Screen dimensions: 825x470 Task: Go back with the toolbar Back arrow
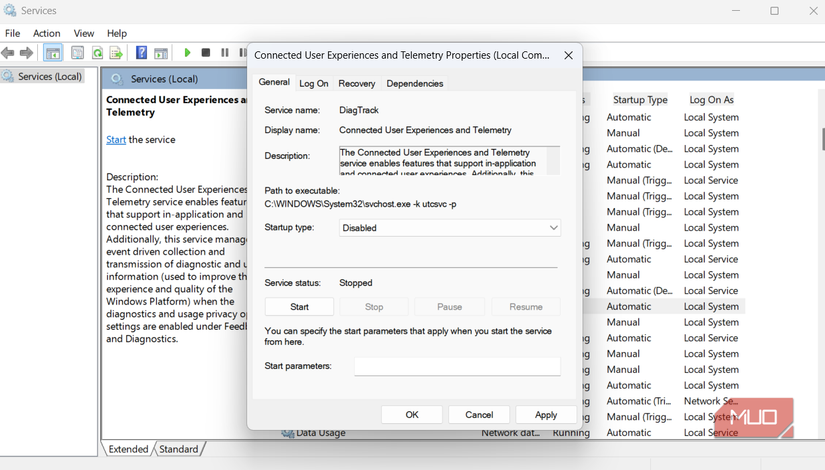[8, 53]
